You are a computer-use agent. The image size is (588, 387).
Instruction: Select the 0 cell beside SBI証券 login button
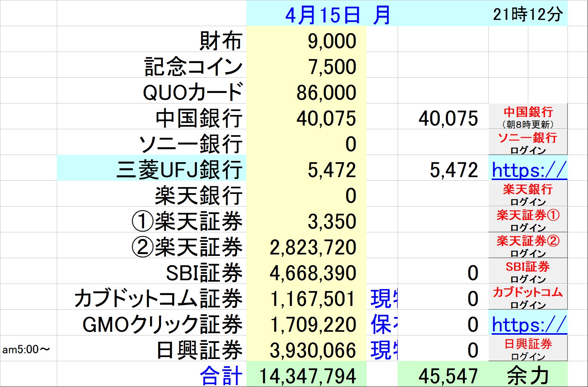pyautogui.click(x=443, y=271)
